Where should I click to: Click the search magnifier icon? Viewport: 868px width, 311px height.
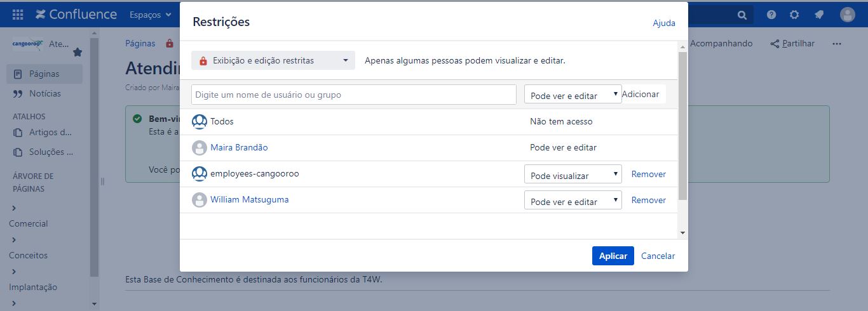742,15
